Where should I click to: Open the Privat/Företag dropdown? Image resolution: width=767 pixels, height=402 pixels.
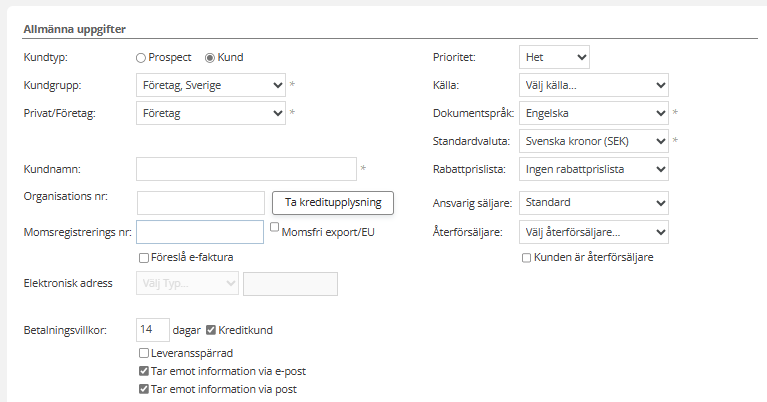pyautogui.click(x=210, y=113)
